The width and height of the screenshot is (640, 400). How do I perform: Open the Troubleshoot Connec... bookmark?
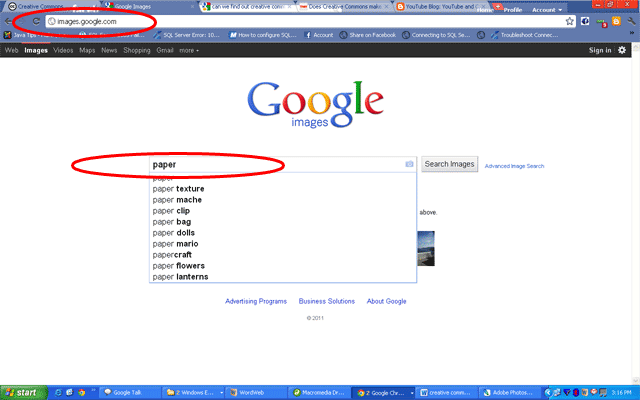tap(524, 35)
